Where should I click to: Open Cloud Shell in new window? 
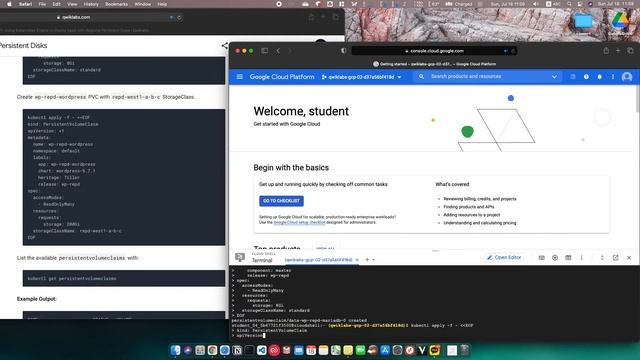[x=616, y=258]
